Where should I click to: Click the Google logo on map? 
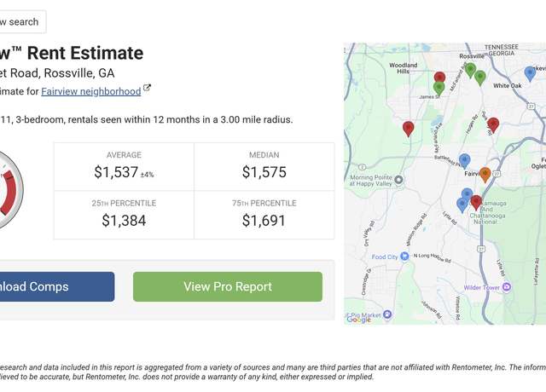tap(358, 320)
